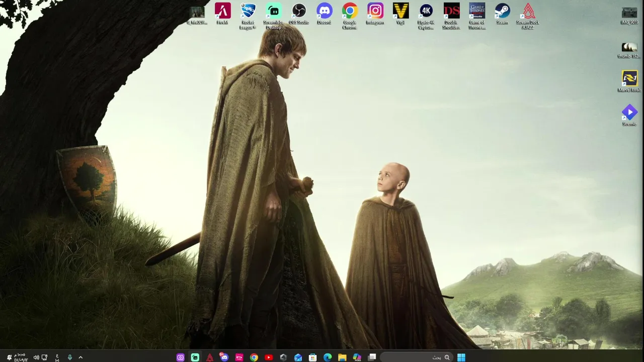
Task: Select the Google Chrome desktop icon
Action: coord(350,16)
